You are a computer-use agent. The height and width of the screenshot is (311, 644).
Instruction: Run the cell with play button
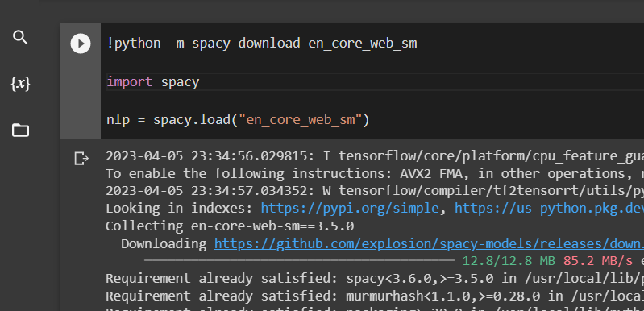tap(81, 44)
